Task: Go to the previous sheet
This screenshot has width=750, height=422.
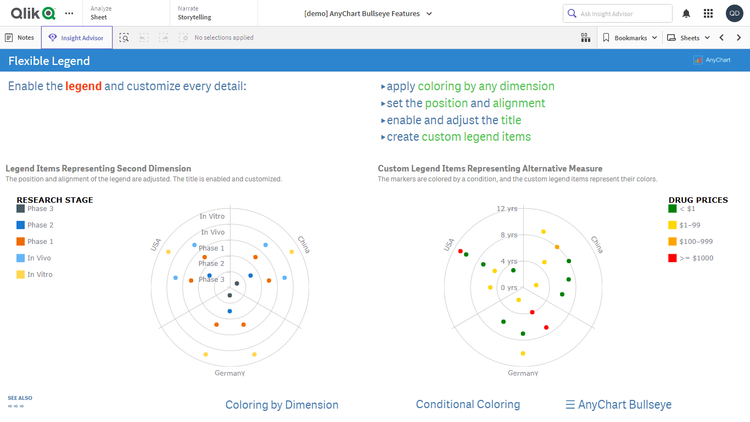Action: [x=721, y=37]
